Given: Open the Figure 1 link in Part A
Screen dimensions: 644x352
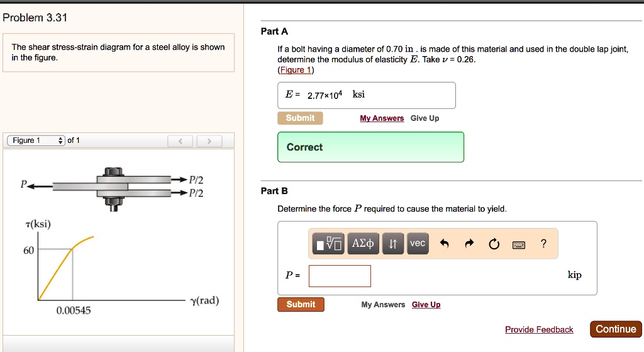Looking at the screenshot, I should [296, 70].
